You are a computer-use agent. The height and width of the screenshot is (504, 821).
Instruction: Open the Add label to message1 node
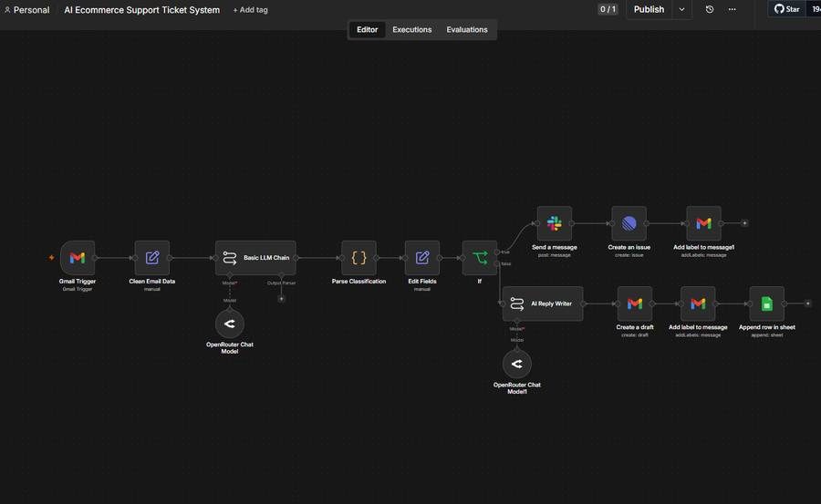[703, 223]
